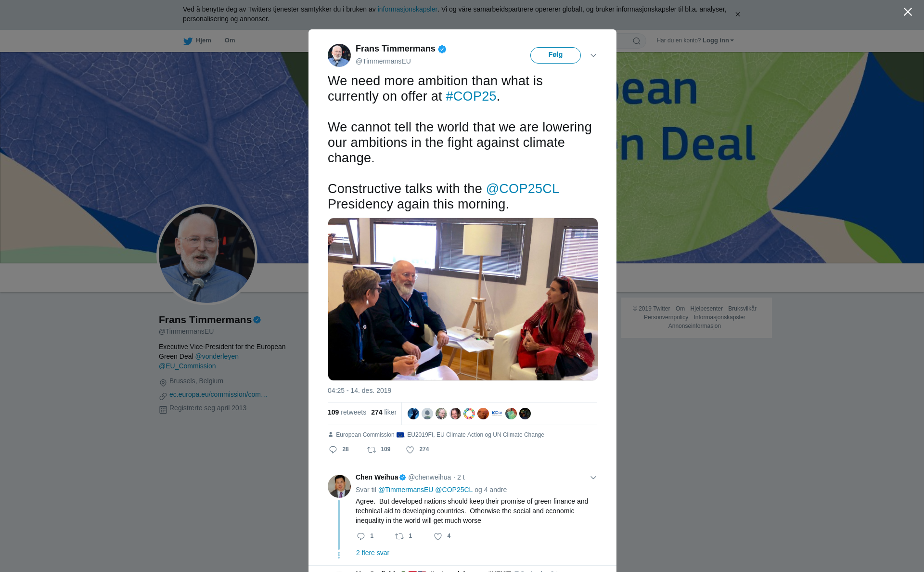Viewport: 924px width, 572px height.
Task: Retweet the main COP25 tweet
Action: pyautogui.click(x=372, y=450)
